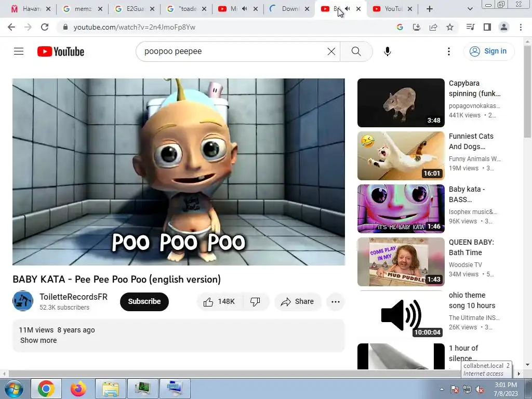Viewport: 532px width, 399px height.
Task: Clear the search box with the X icon
Action: coord(331,51)
